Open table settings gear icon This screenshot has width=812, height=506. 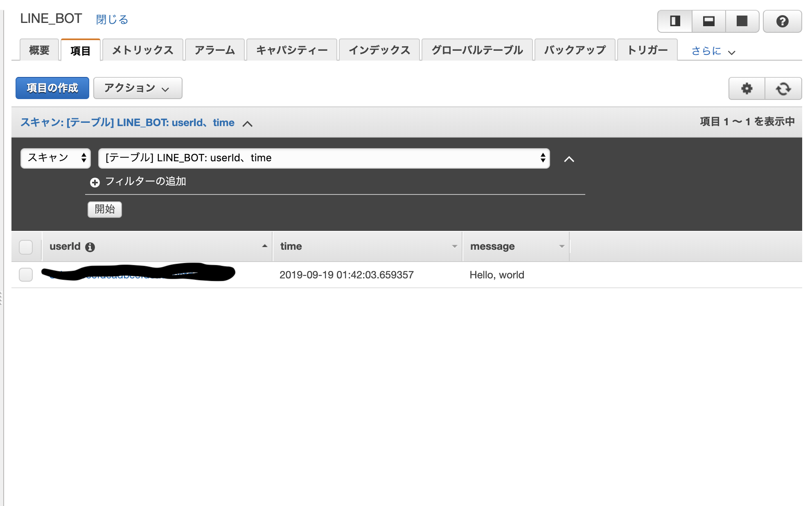pyautogui.click(x=747, y=88)
